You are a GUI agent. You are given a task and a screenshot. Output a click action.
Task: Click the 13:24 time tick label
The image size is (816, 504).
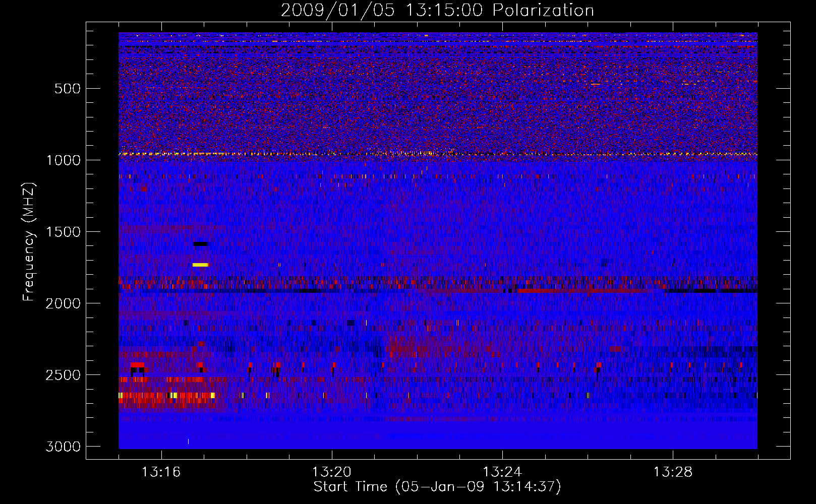click(x=502, y=472)
